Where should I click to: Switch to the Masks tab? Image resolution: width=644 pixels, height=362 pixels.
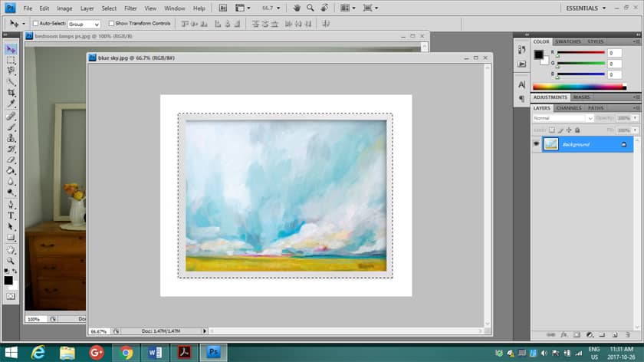(582, 97)
